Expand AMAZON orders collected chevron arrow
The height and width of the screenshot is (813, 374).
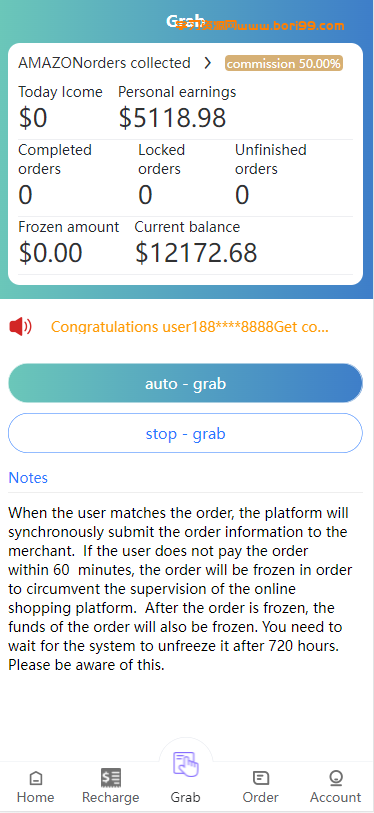pyautogui.click(x=207, y=63)
